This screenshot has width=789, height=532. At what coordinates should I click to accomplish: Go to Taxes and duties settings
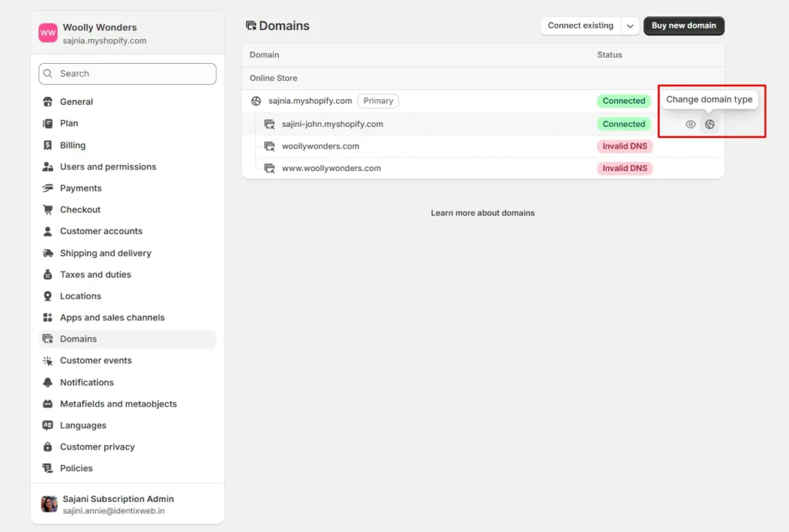[x=96, y=275]
